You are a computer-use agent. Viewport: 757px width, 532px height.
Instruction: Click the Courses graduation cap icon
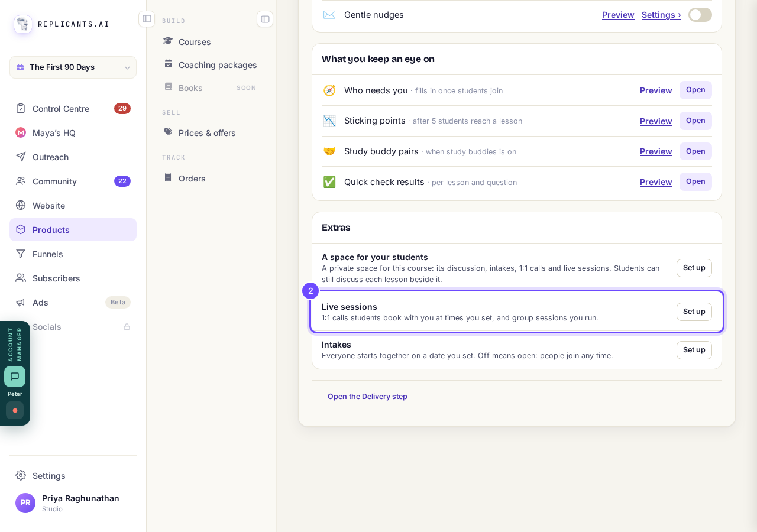coord(168,41)
